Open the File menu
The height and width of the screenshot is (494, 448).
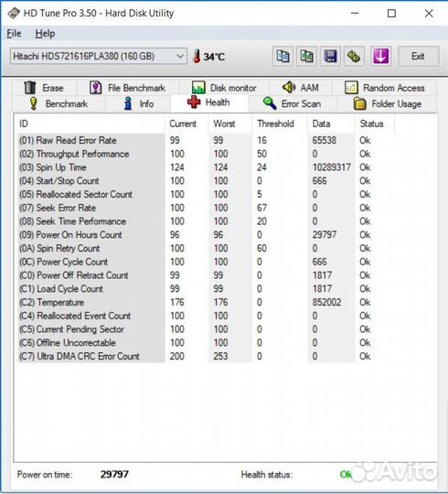[14, 34]
